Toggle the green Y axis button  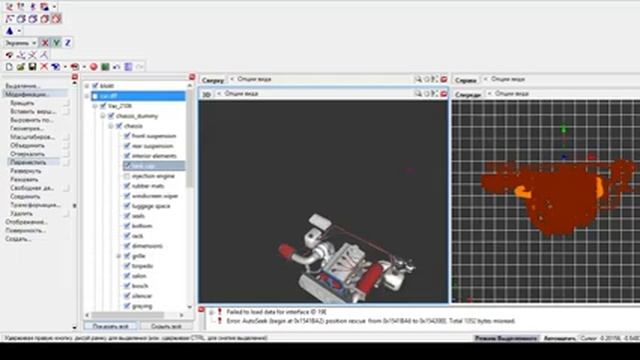tap(56, 43)
